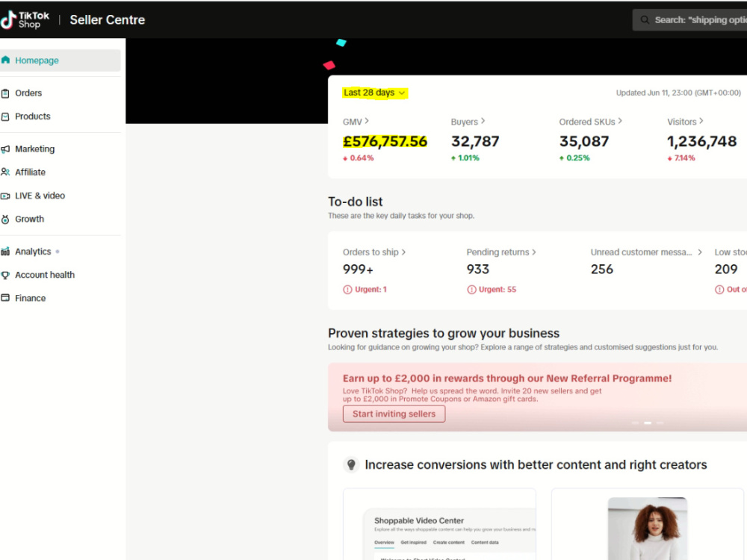Image resolution: width=747 pixels, height=560 pixels.
Task: Click the Low stock warning icon
Action: (719, 290)
